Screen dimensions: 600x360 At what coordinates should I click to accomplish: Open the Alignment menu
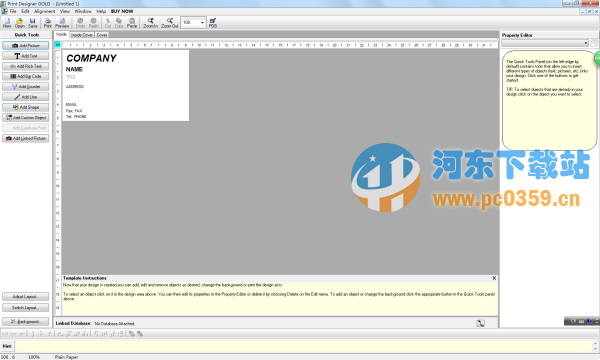point(45,11)
